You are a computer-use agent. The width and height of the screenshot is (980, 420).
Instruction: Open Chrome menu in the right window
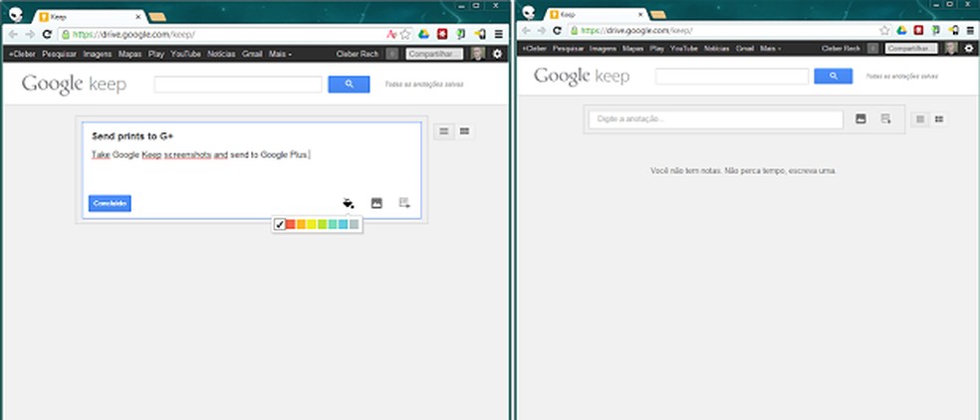(x=970, y=30)
